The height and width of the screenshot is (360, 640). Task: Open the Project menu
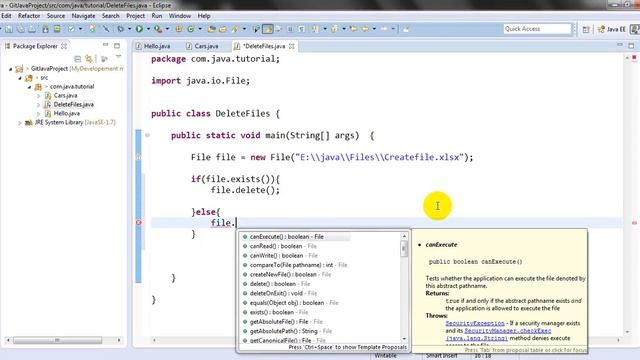(x=136, y=16)
